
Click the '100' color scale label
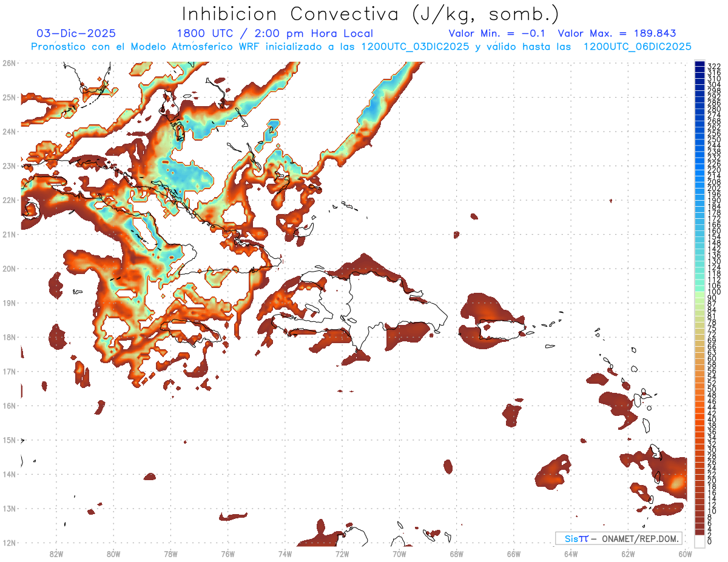pos(714,292)
